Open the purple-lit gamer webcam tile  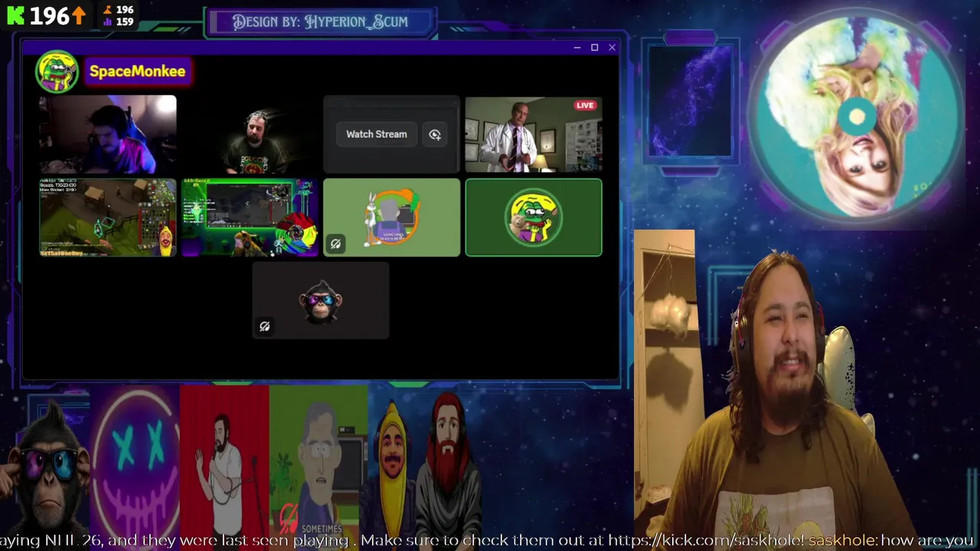coord(107,135)
